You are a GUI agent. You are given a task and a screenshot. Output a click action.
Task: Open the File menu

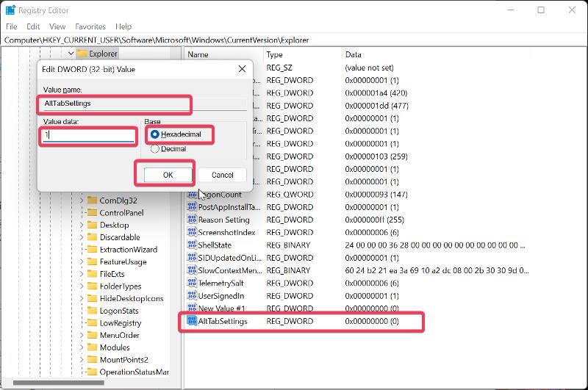pyautogui.click(x=11, y=26)
